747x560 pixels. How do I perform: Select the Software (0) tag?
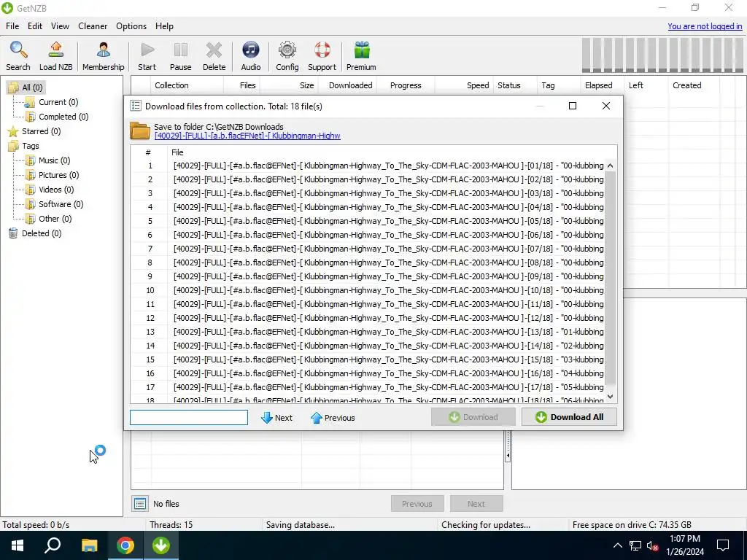[54, 204]
